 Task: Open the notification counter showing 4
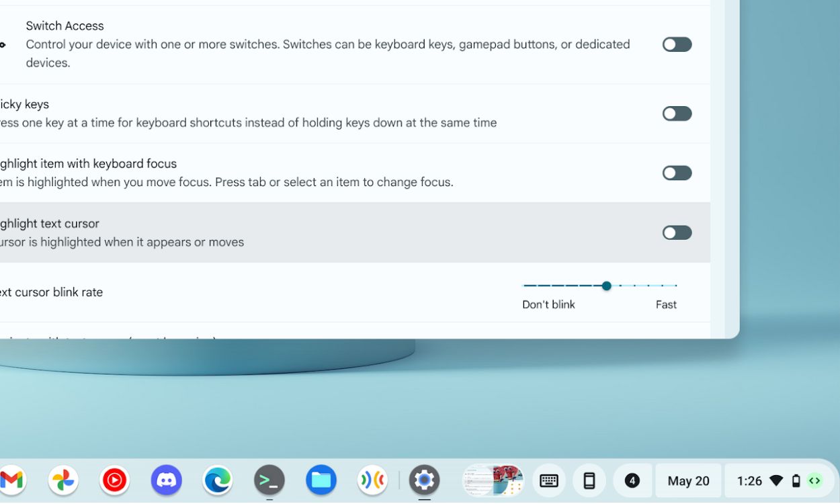point(632,480)
